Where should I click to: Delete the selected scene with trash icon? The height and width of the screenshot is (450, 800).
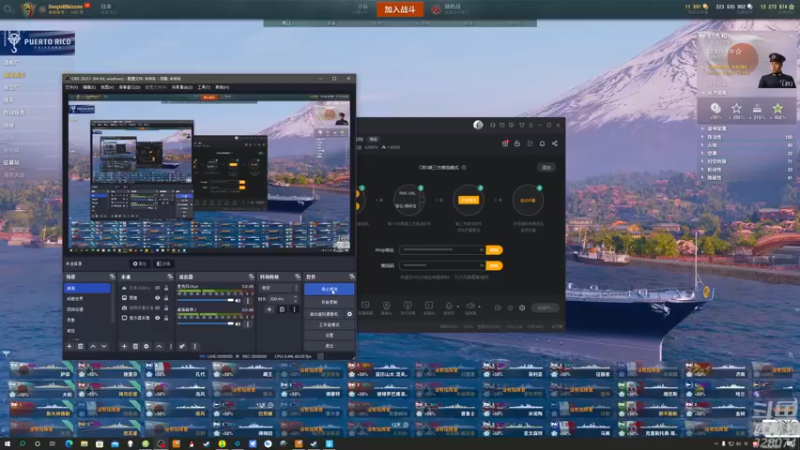[x=81, y=346]
